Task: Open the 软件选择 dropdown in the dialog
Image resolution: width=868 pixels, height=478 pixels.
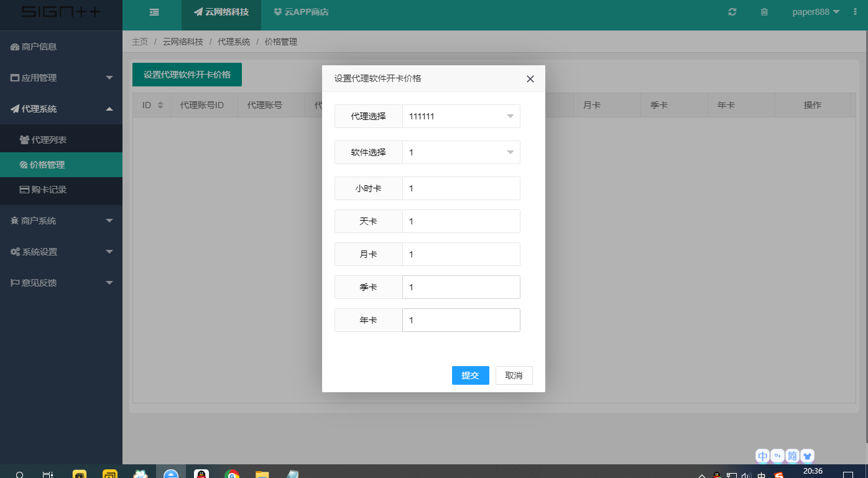Action: (461, 152)
